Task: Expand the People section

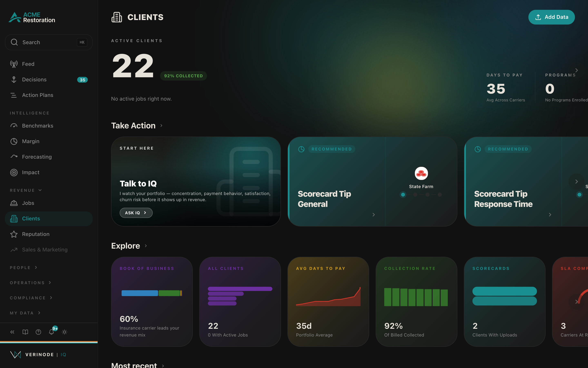Action: (23, 267)
